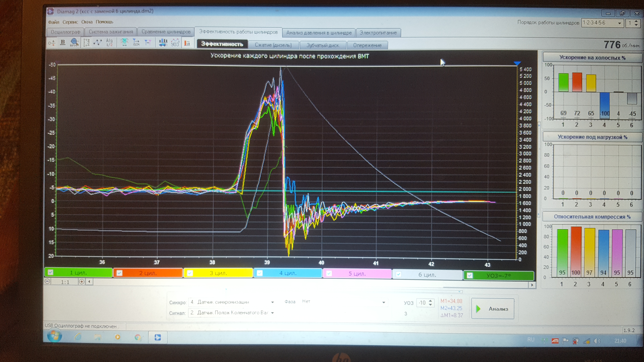The height and width of the screenshot is (362, 644).
Task: Toggle the 3 цил. checkbox
Action: click(190, 273)
